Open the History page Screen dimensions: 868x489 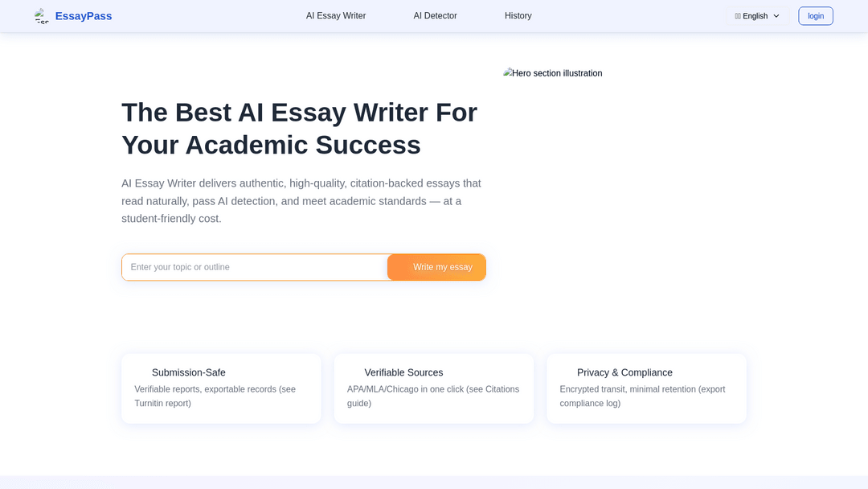518,15
